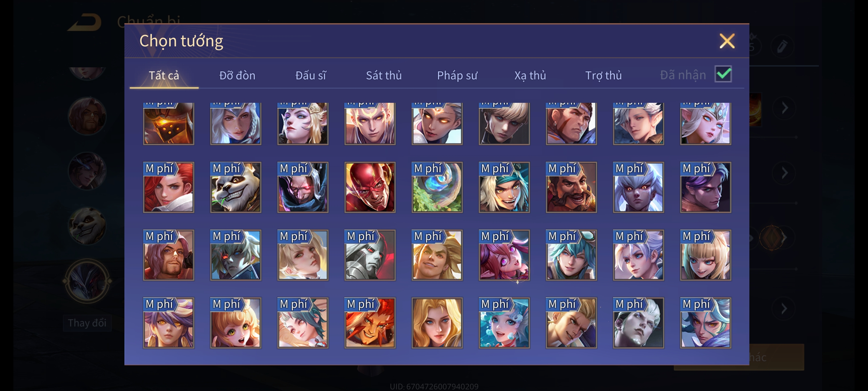Select the gray armored knight red-eyed portrait
868x391 pixels.
(370, 255)
